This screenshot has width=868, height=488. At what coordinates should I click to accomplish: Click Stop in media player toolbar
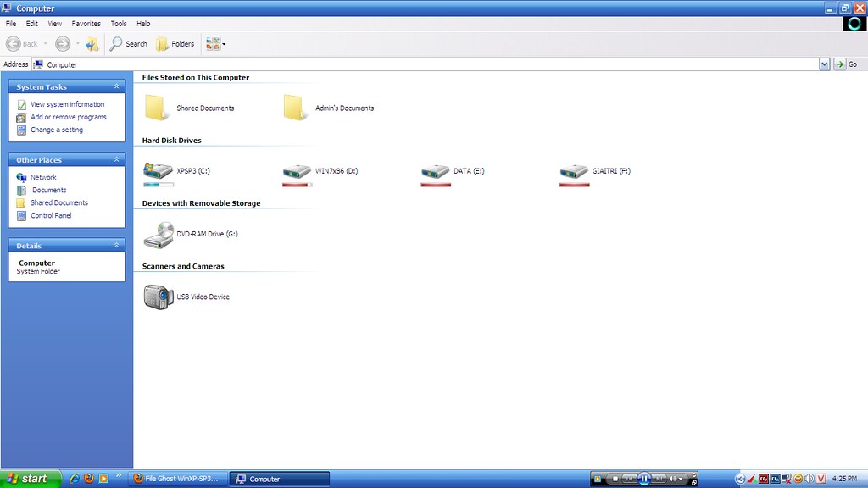(x=615, y=479)
